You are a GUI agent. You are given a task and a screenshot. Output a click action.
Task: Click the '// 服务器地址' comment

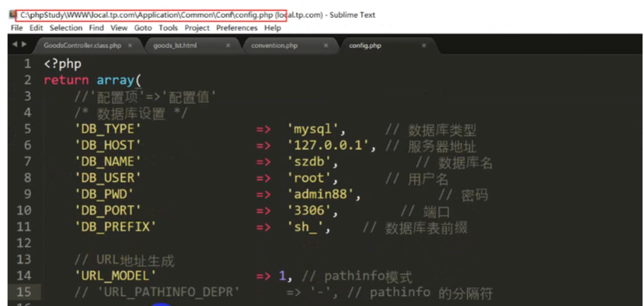431,147
